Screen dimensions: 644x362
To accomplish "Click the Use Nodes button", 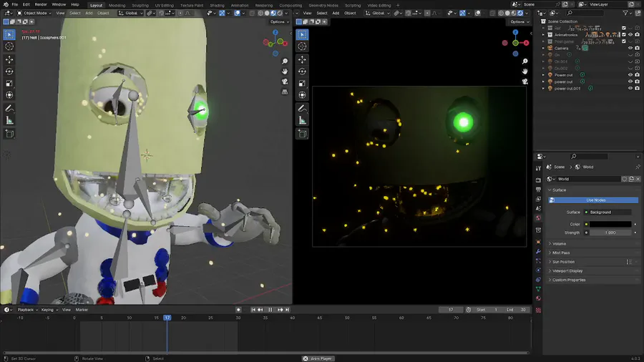I will click(595, 200).
